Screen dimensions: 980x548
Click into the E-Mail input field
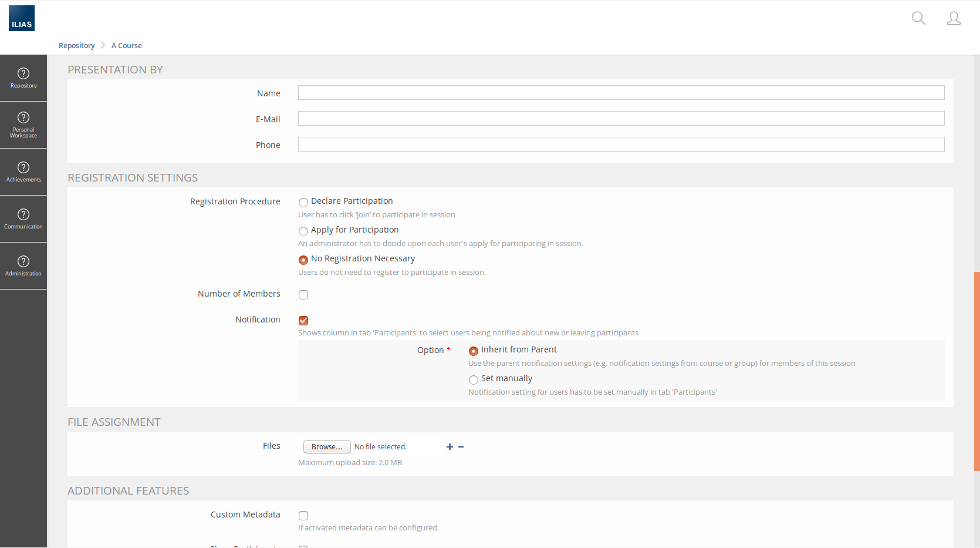point(621,119)
